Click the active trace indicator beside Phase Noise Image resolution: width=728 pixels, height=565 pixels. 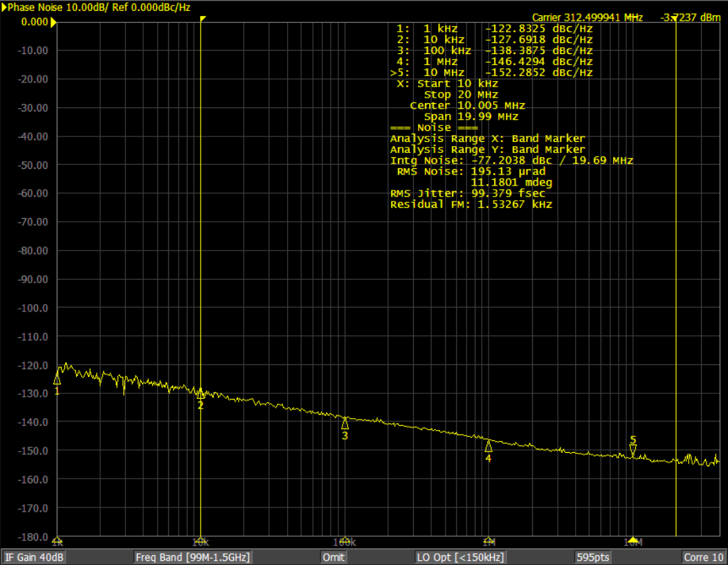[x=3, y=7]
